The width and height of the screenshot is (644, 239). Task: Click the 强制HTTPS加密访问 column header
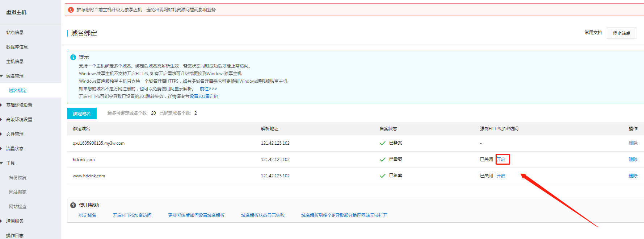tap(499, 129)
